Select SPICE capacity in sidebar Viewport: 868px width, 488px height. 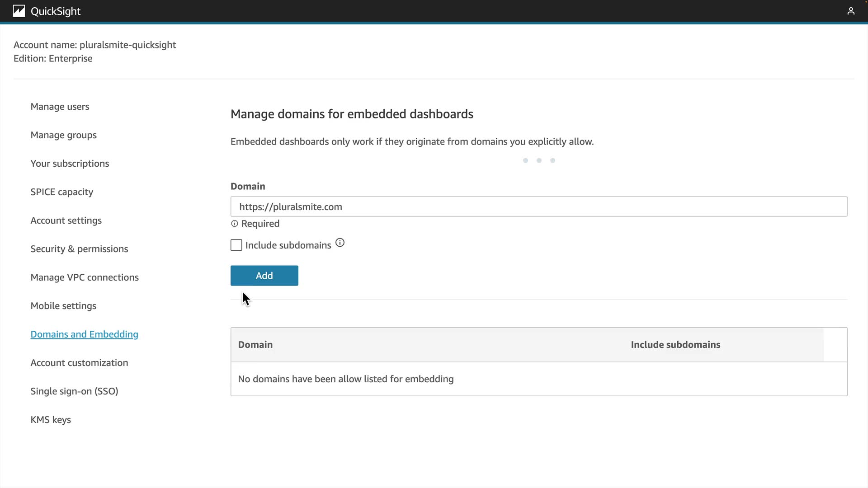click(x=61, y=192)
